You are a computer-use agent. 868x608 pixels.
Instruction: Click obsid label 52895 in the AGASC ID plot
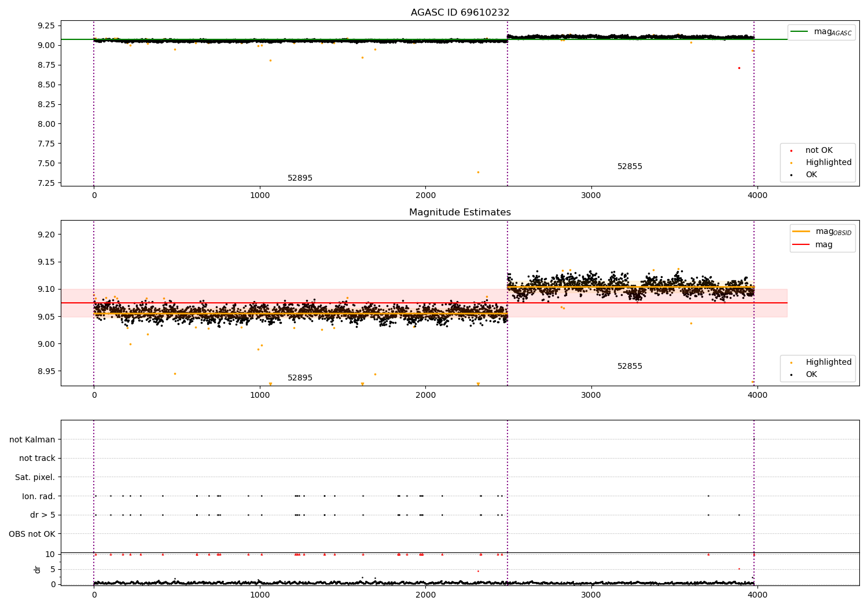pyautogui.click(x=300, y=178)
